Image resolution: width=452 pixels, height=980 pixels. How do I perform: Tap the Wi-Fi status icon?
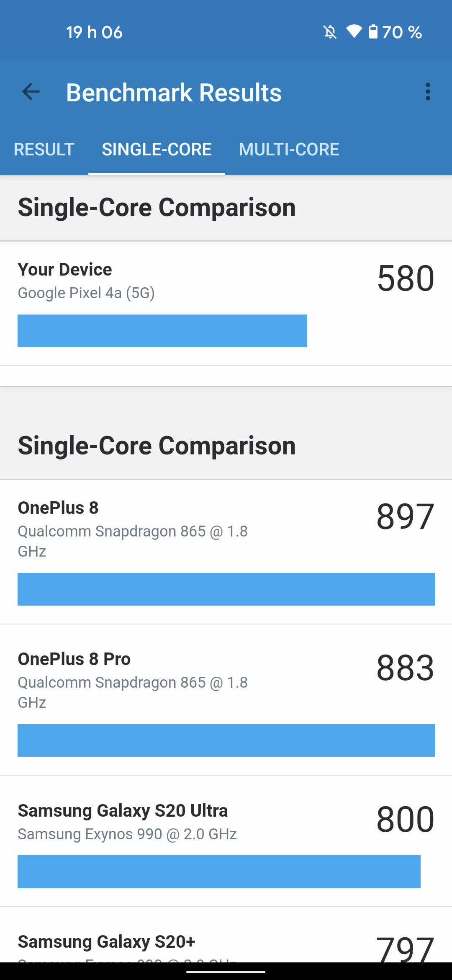coord(354,31)
